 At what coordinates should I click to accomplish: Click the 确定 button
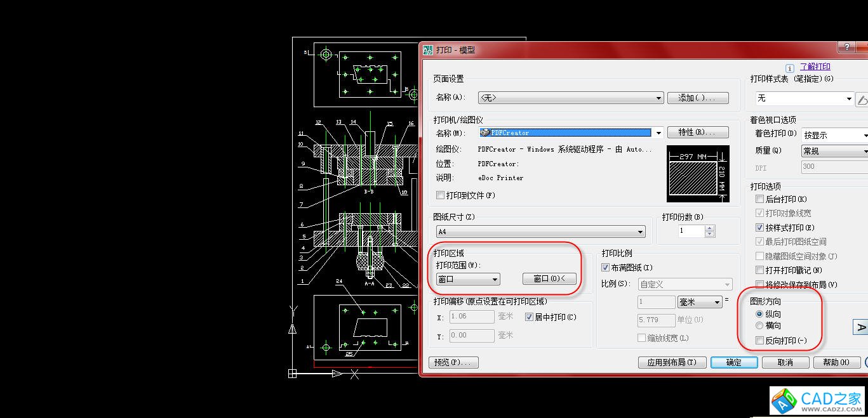pyautogui.click(x=733, y=363)
